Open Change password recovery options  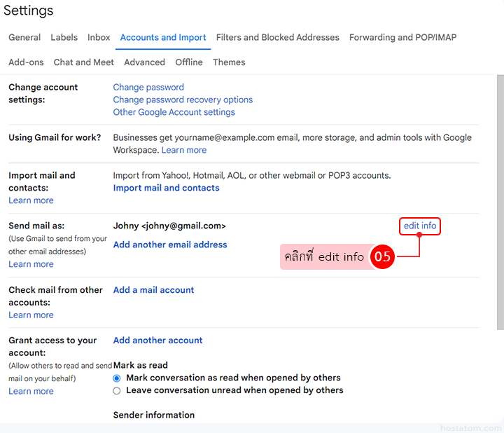coord(183,100)
